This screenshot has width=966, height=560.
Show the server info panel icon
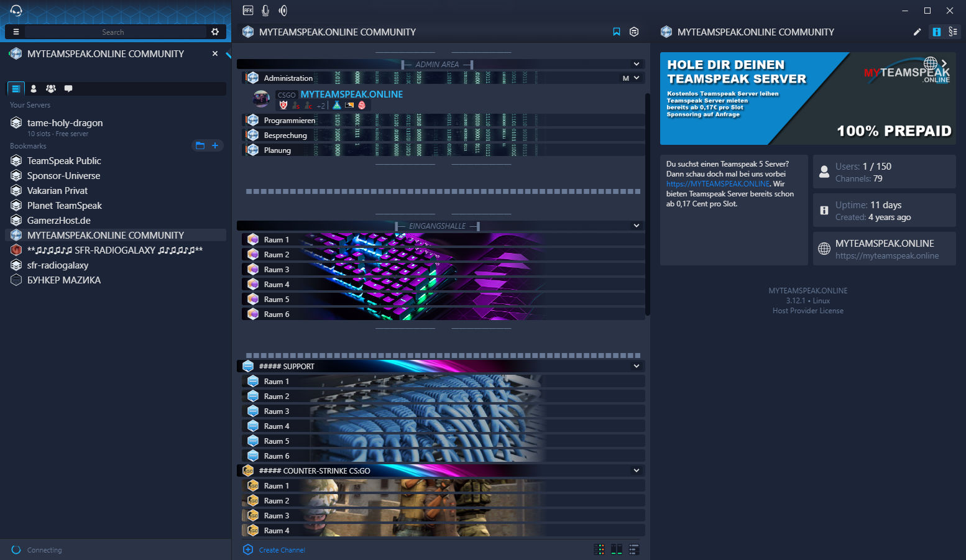pyautogui.click(x=936, y=32)
